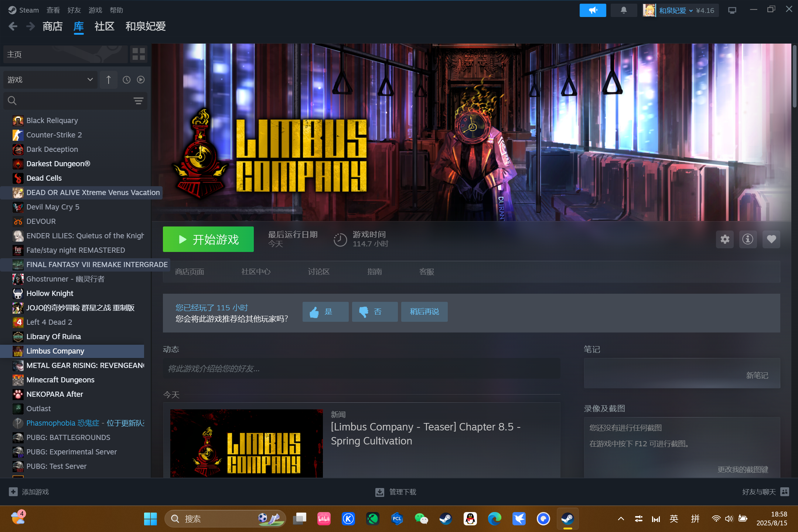This screenshot has height=532, width=798.
Task: Click 稍后再说 button
Action: 424,312
